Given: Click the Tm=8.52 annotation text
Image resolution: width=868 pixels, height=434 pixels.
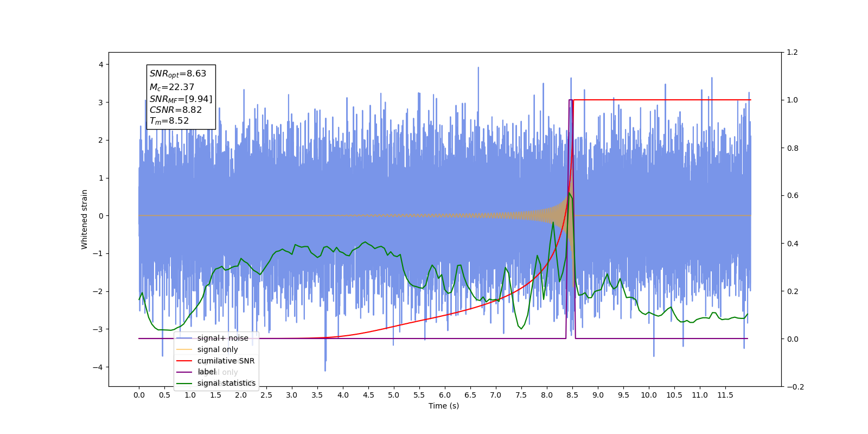Looking at the screenshot, I should click(x=169, y=121).
